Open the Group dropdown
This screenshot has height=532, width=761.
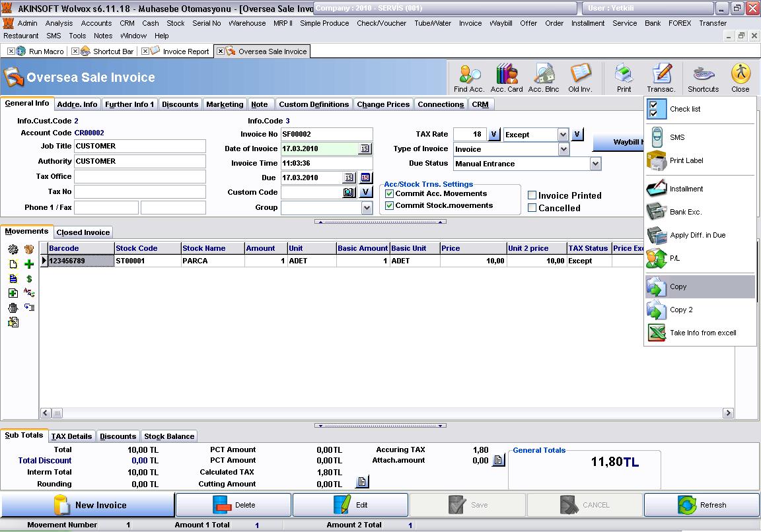(x=367, y=207)
